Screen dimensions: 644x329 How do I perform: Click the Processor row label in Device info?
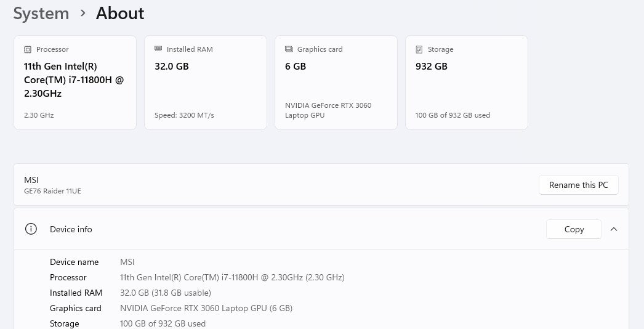(68, 278)
